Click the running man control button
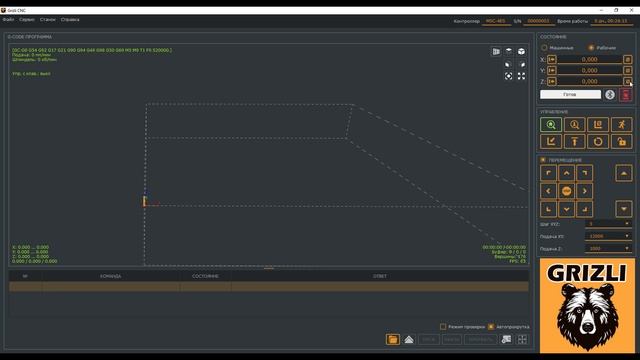The width and height of the screenshot is (640, 360). click(621, 124)
